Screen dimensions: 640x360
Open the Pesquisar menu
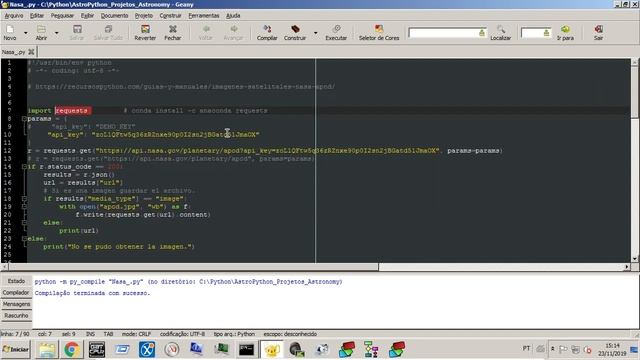pyautogui.click(x=62, y=16)
